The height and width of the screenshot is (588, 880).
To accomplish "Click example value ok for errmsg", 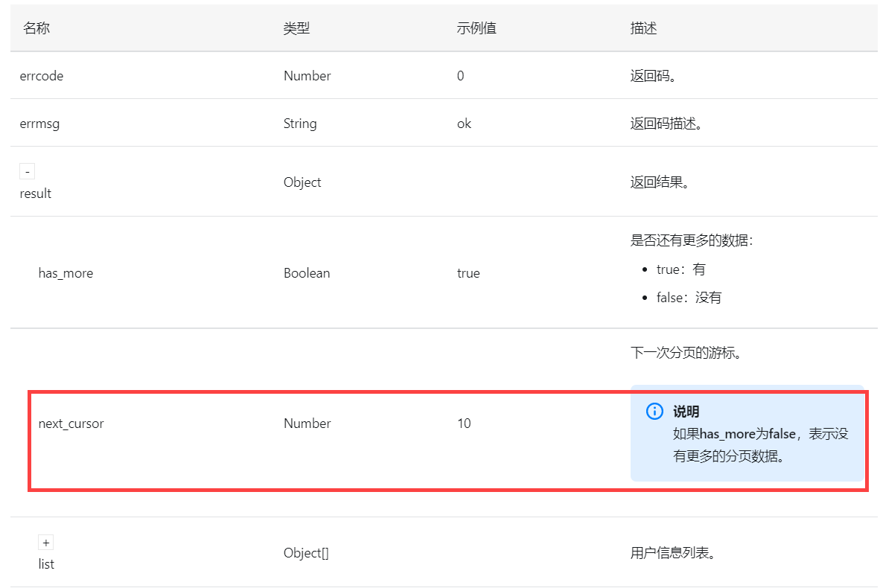I will coord(464,124).
